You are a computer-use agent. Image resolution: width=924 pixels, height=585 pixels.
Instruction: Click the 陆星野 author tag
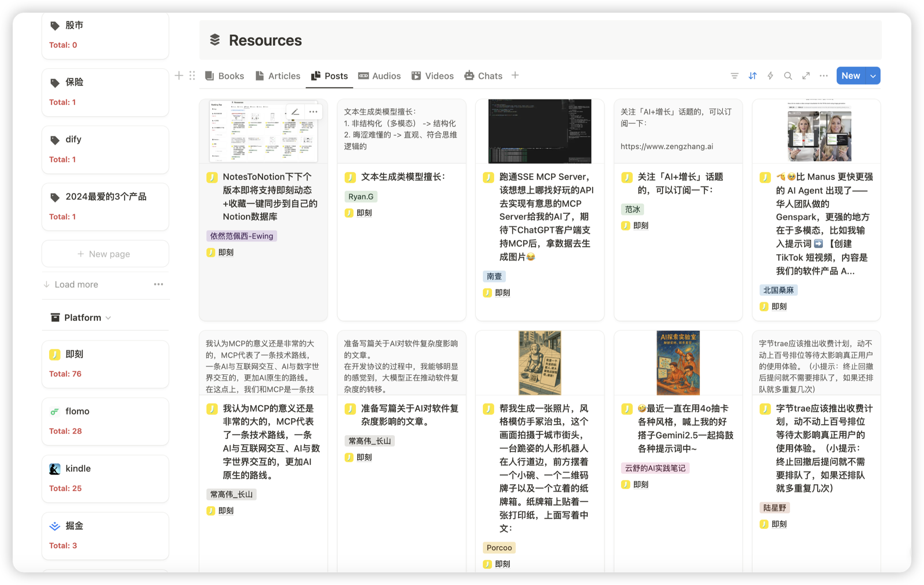(774, 508)
